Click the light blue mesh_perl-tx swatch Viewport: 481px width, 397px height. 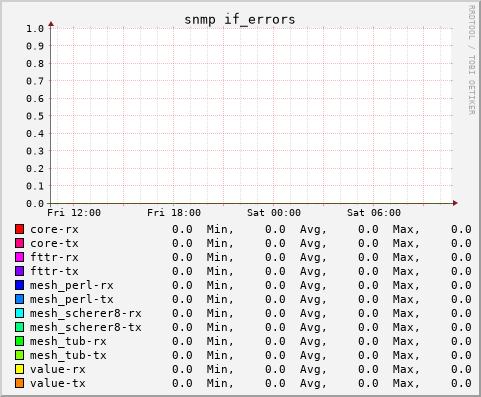point(19,299)
